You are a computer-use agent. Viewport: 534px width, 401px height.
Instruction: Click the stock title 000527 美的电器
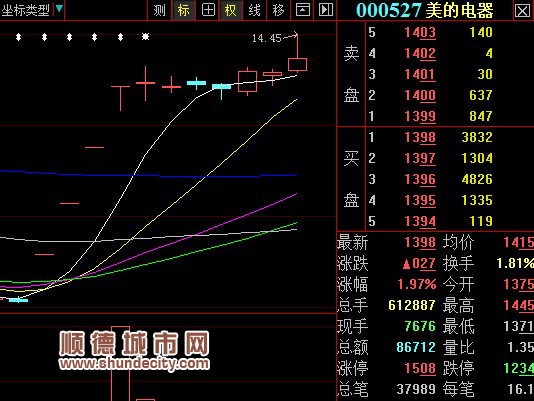click(425, 11)
